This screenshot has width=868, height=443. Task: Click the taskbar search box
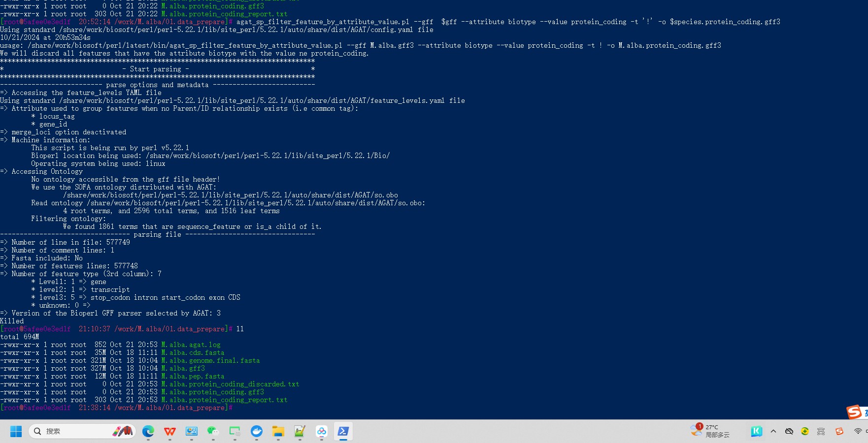(82, 432)
